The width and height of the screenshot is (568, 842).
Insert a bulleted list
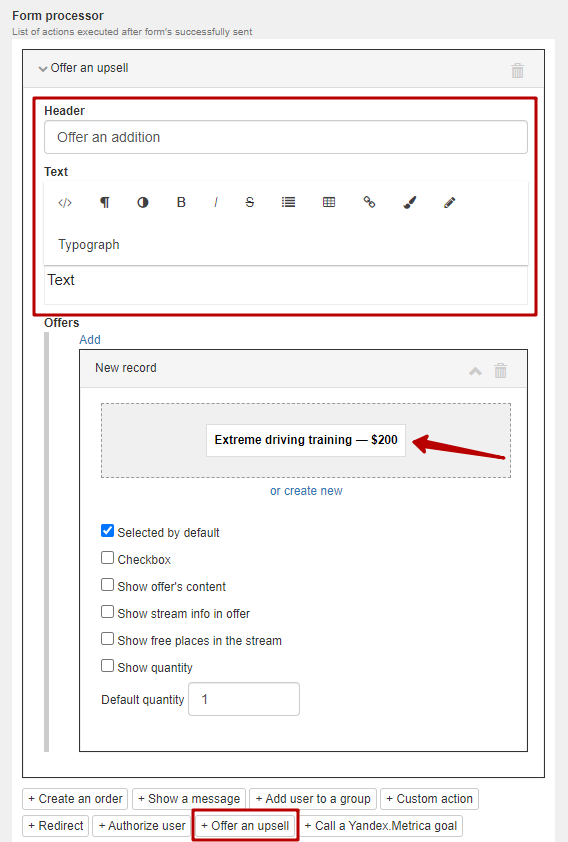point(288,202)
